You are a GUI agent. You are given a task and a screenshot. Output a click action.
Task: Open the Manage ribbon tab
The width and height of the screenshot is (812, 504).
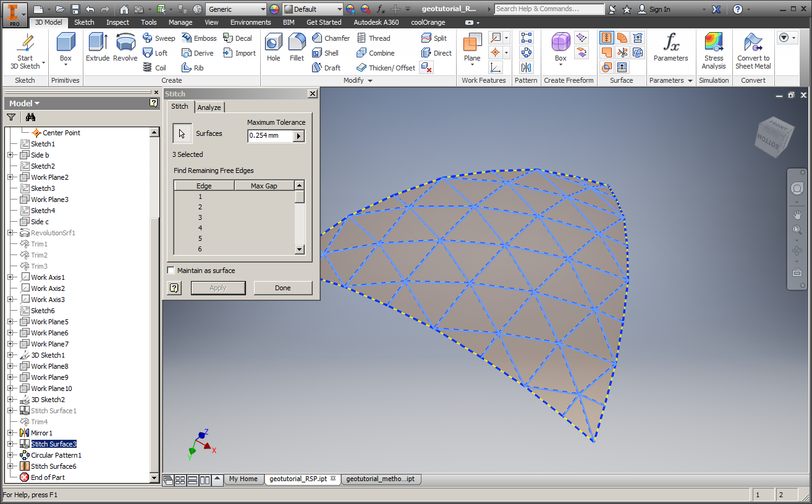[180, 22]
